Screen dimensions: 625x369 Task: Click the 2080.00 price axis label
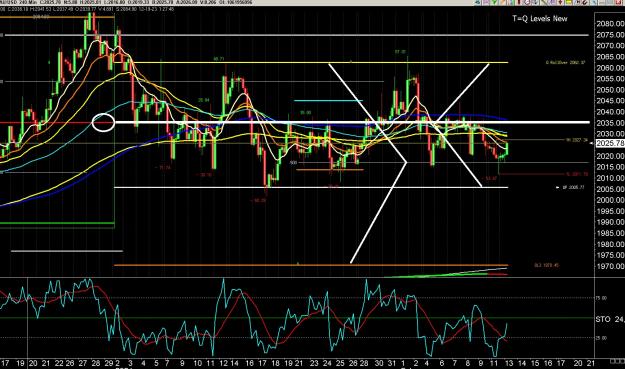coord(610,24)
